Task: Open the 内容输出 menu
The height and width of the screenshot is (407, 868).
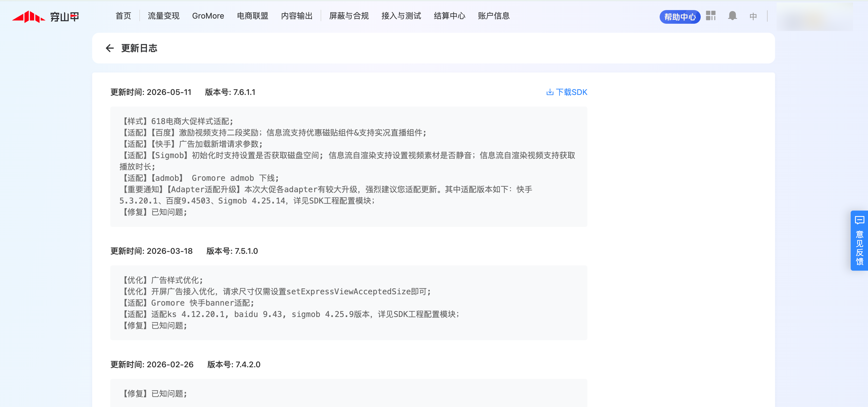Action: [297, 16]
